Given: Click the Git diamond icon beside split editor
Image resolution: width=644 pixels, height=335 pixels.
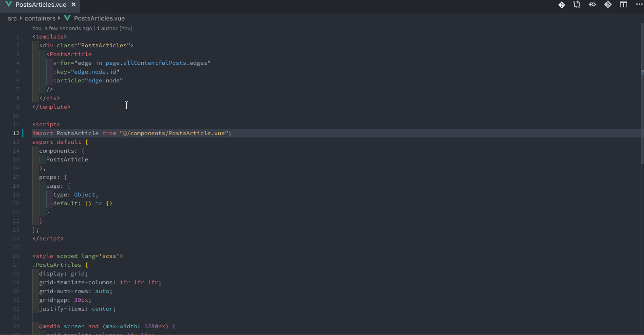Looking at the screenshot, I should pos(608,5).
